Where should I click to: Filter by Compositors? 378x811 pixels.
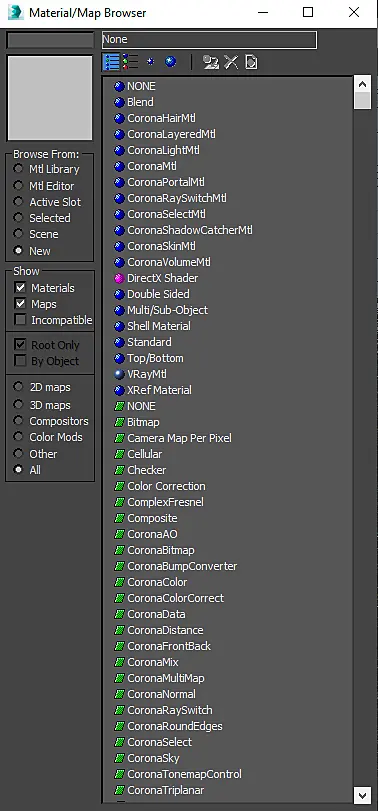(x=19, y=421)
